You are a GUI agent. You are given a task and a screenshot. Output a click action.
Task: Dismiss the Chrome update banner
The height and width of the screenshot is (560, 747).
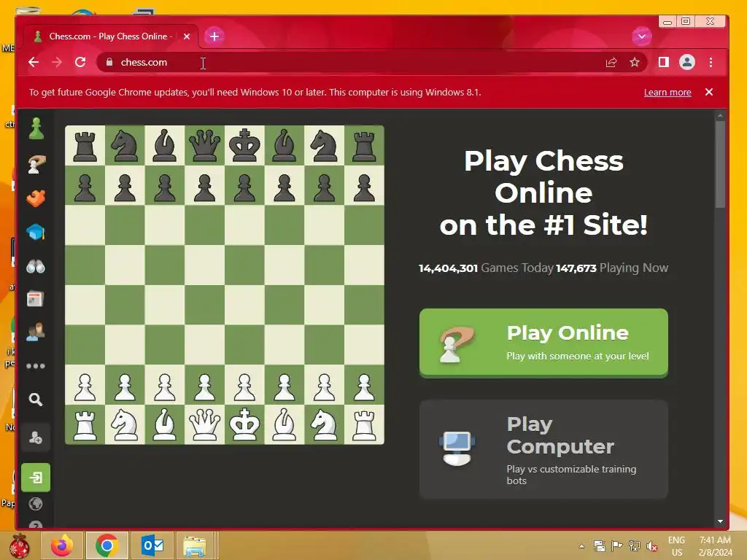click(709, 92)
